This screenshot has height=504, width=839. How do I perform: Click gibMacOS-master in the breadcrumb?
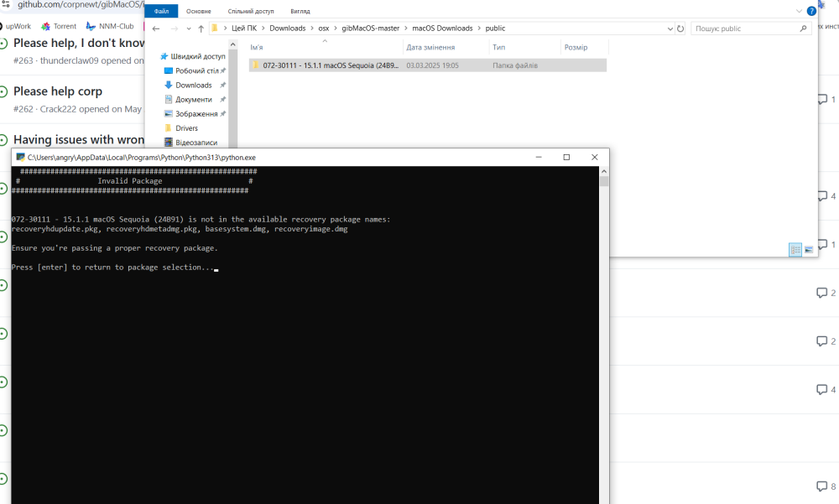click(370, 29)
